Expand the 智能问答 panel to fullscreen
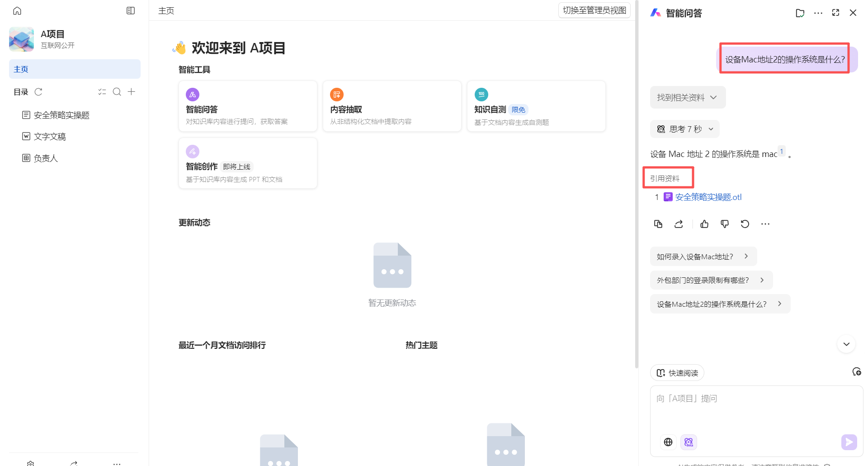The image size is (868, 466). (835, 13)
